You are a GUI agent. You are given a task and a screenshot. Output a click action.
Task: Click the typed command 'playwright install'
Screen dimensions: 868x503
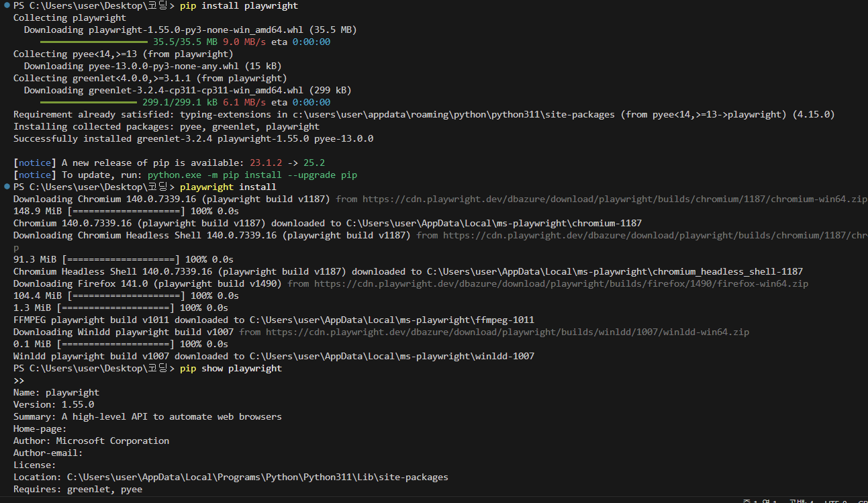(x=228, y=187)
